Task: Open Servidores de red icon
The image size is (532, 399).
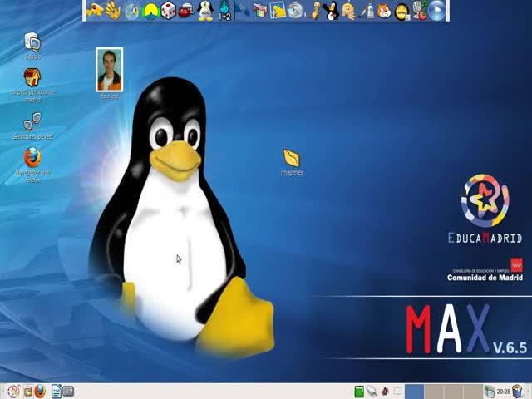Action: [32, 121]
